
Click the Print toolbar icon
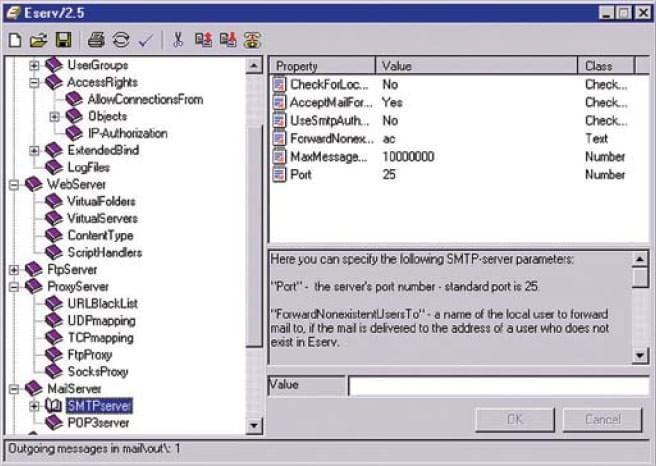pyautogui.click(x=96, y=41)
